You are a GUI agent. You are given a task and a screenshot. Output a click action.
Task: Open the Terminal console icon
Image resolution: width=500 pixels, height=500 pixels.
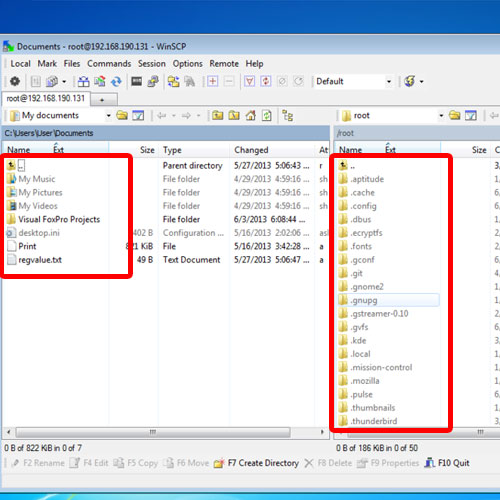136,81
